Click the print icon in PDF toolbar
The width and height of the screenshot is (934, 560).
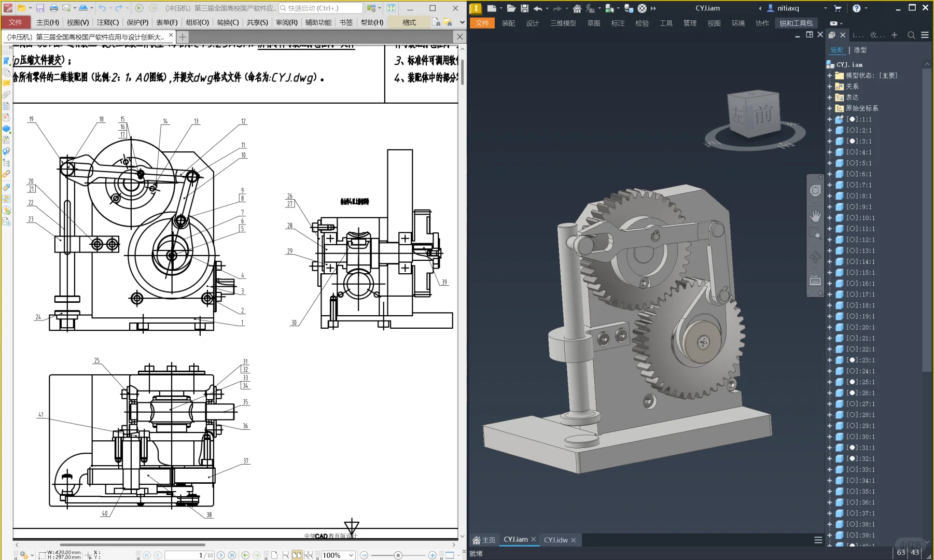pos(54,8)
